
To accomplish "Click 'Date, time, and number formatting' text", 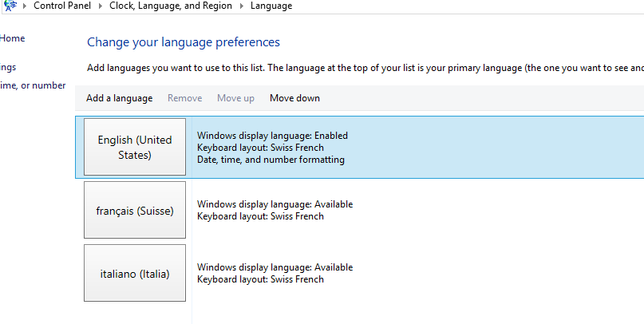I will pos(271,160).
